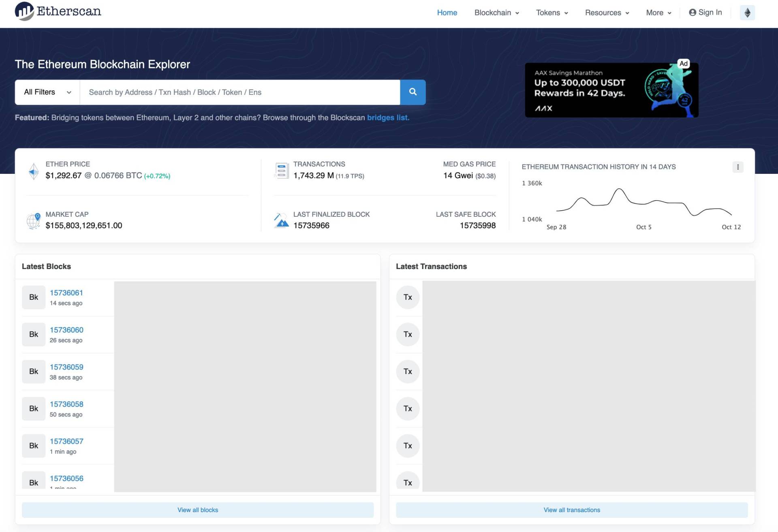Click the Etherscan logo
This screenshot has width=778, height=532.
pyautogui.click(x=58, y=11)
